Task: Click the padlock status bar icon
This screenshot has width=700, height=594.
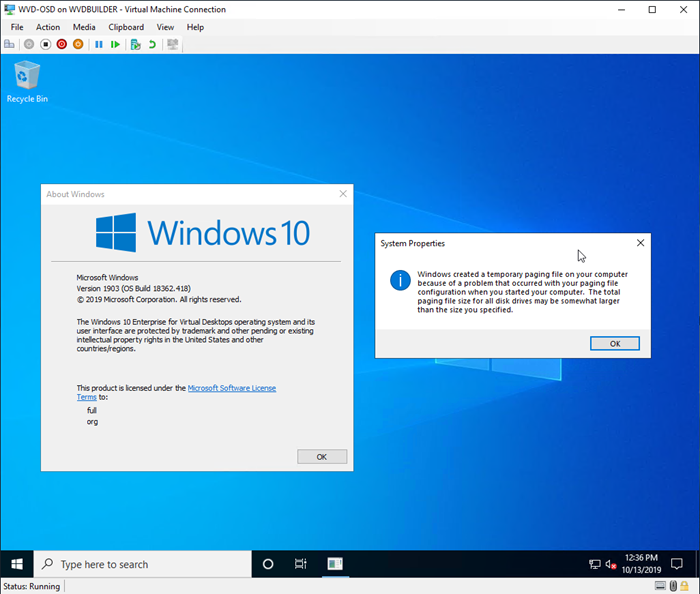Action: click(684, 586)
